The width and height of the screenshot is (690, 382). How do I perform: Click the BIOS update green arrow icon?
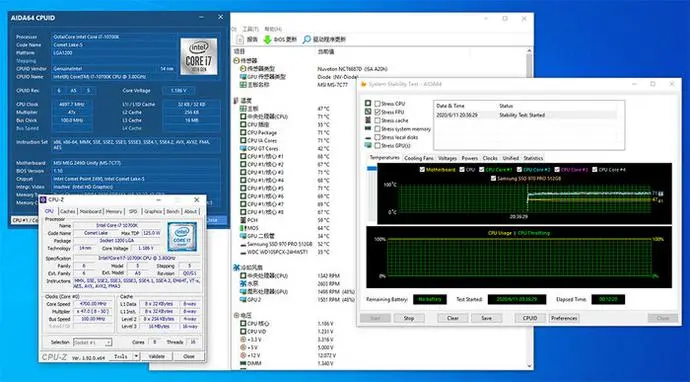(267, 40)
